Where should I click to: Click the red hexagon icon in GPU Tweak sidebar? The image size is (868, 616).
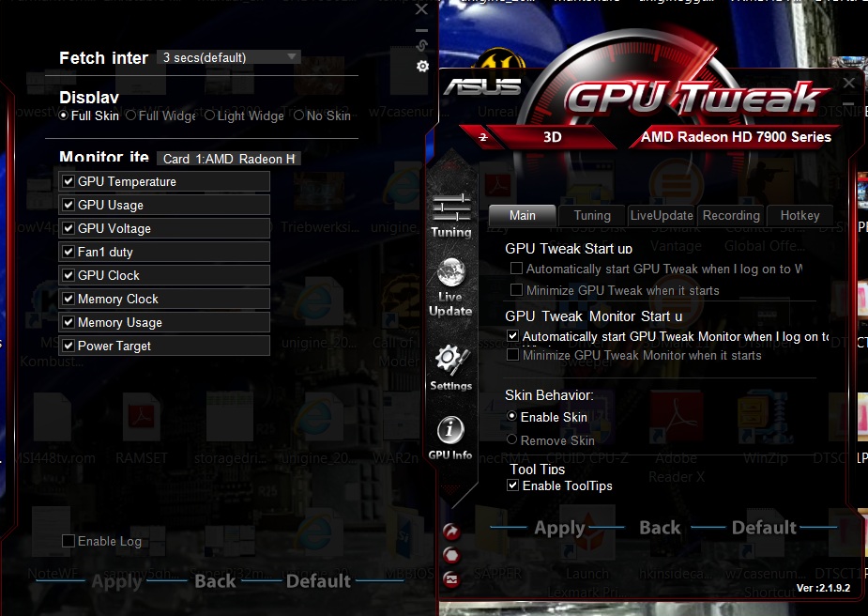451,555
